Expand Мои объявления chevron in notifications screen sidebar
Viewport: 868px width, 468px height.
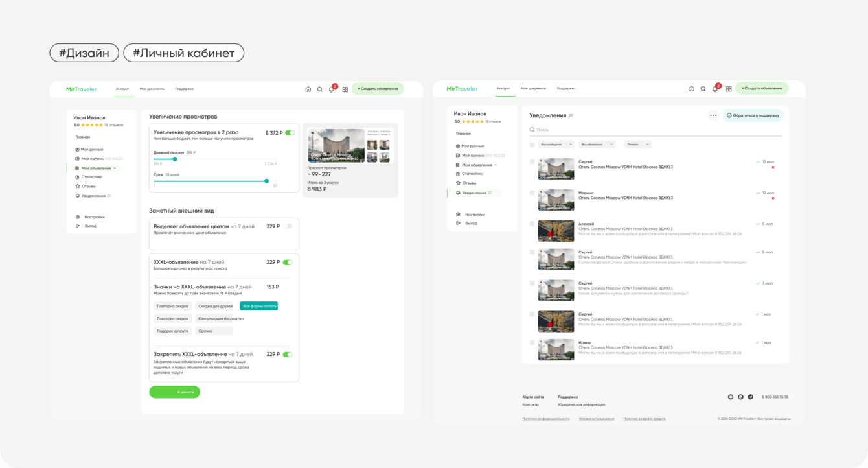click(x=496, y=165)
